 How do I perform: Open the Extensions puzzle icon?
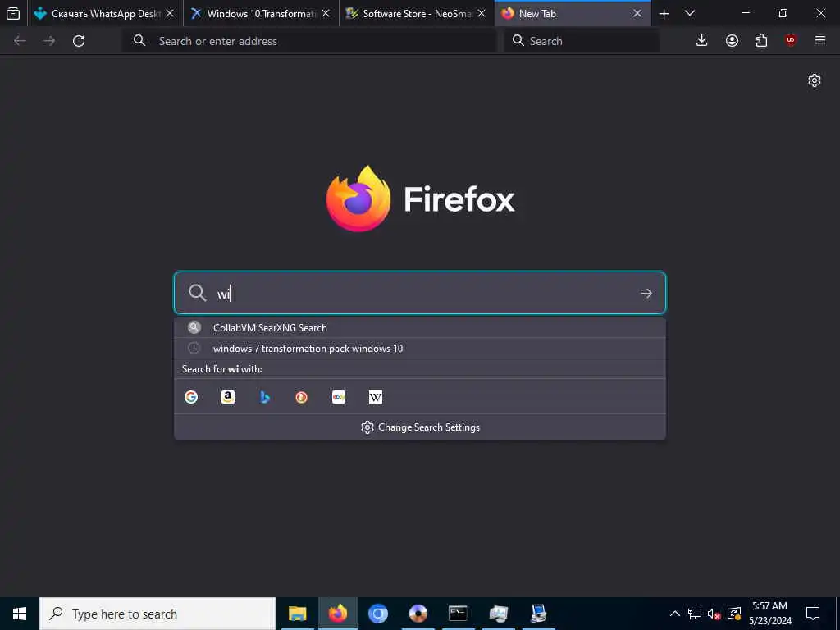tap(761, 41)
